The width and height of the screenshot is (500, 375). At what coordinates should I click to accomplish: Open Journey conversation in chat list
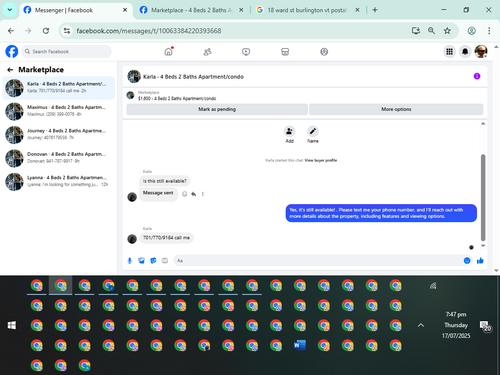pos(59,135)
